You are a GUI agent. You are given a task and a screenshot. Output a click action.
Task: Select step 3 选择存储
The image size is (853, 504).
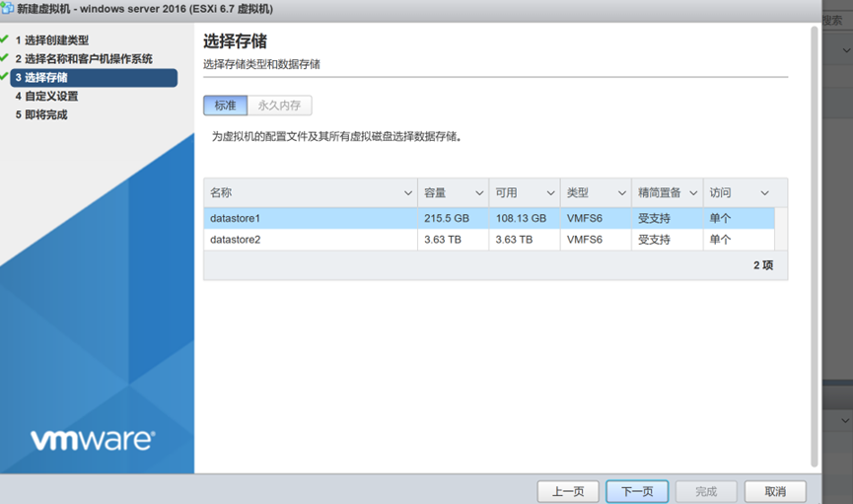94,77
